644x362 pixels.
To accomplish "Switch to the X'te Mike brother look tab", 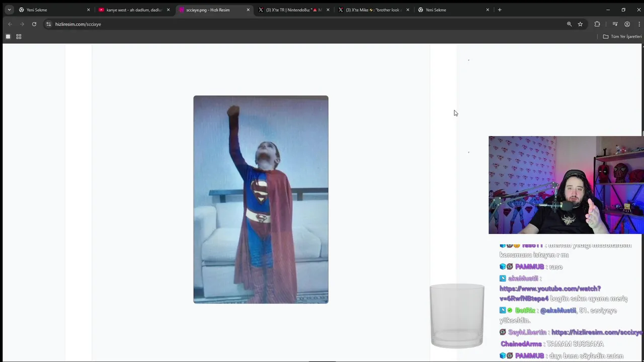I will 373,10.
